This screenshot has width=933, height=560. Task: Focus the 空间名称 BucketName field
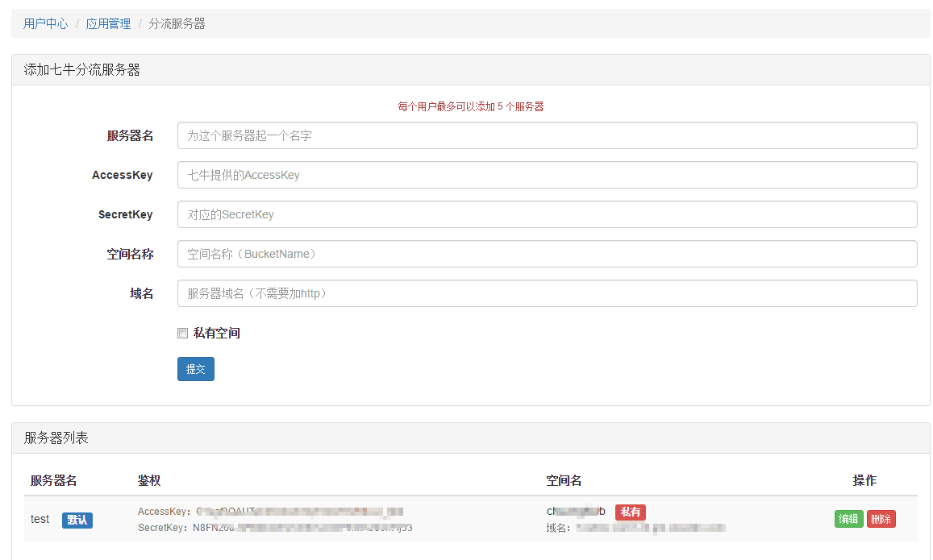pos(547,254)
